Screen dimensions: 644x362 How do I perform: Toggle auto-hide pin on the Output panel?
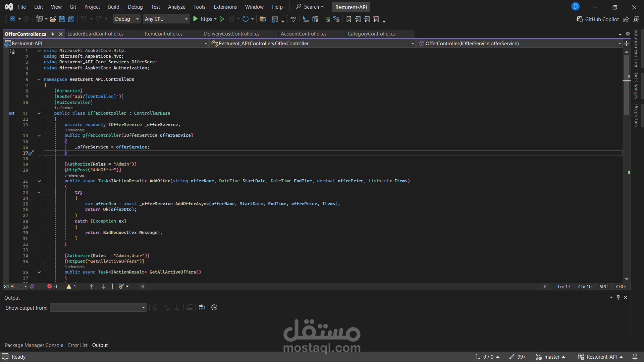[x=618, y=298]
